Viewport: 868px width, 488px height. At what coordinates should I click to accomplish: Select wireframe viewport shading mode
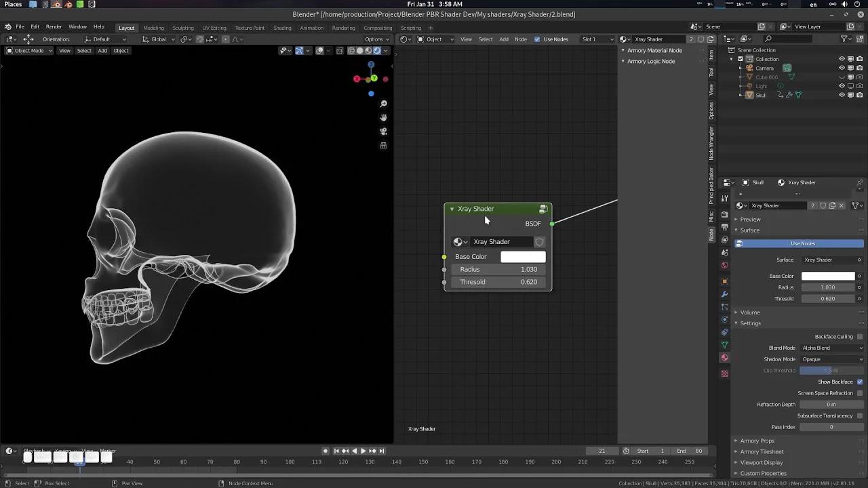[x=351, y=51]
